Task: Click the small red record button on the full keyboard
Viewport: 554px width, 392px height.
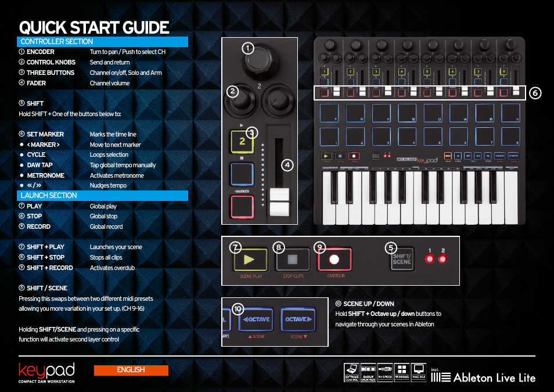Action: [x=354, y=156]
